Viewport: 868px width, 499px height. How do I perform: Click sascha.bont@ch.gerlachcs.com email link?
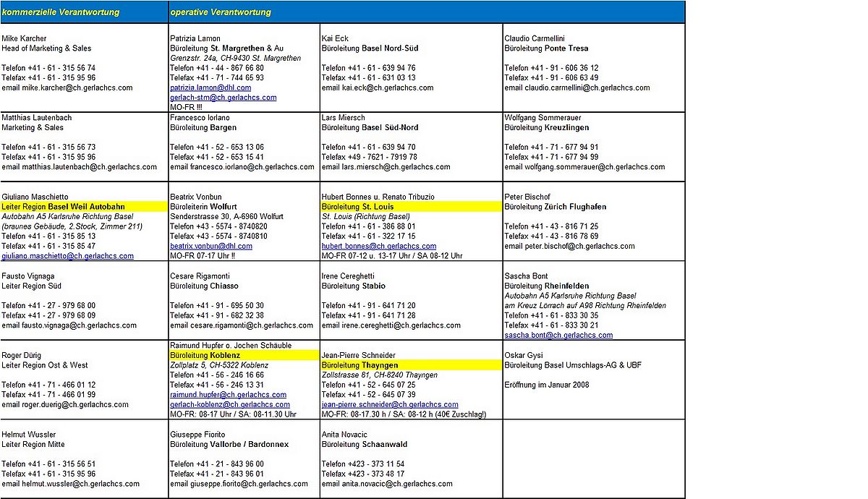[x=558, y=335]
